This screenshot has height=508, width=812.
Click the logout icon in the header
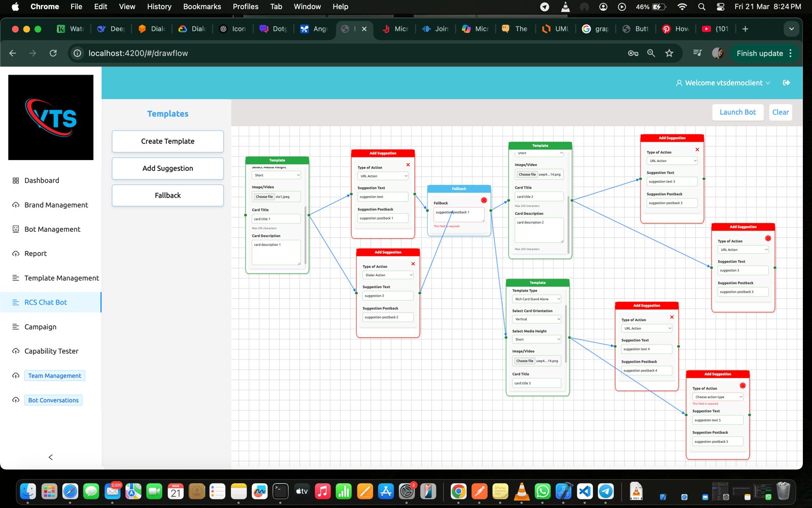pos(786,83)
